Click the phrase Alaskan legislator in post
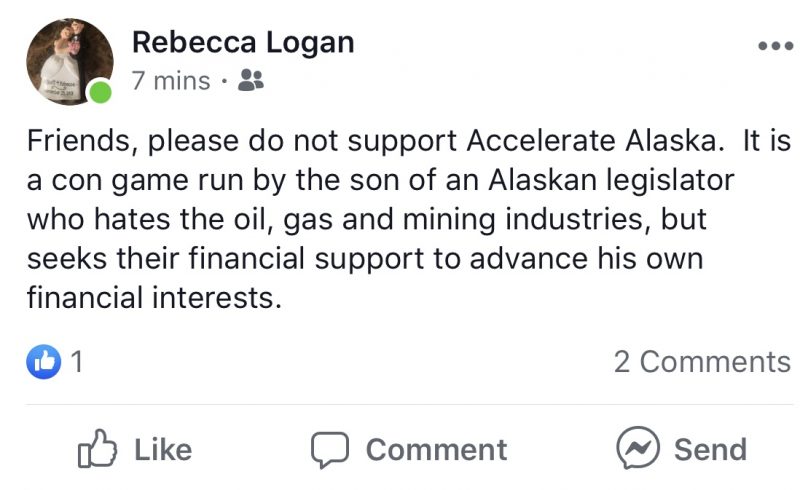This screenshot has width=800, height=490. point(611,180)
